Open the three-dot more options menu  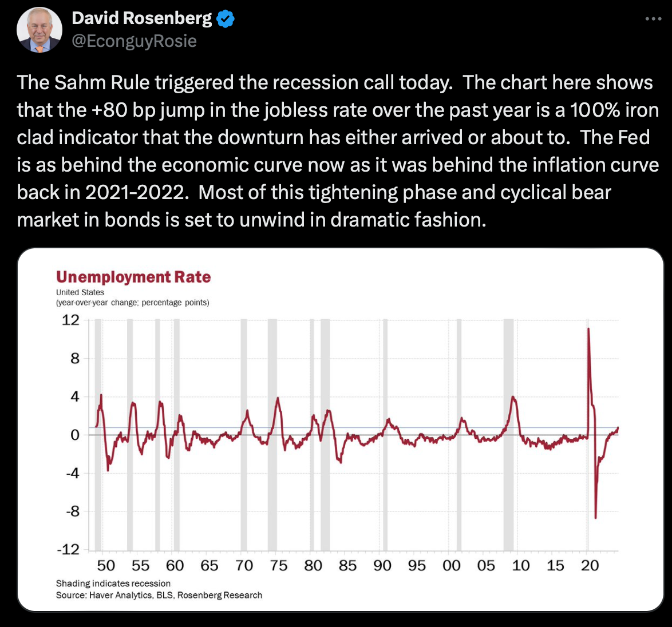pos(653,19)
